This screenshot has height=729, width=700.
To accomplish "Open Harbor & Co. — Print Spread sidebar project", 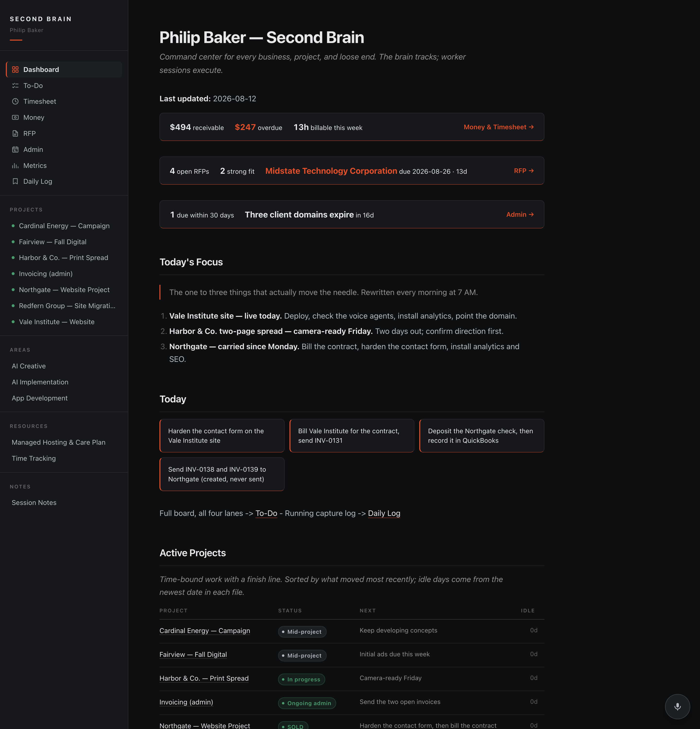I will [x=63, y=258].
